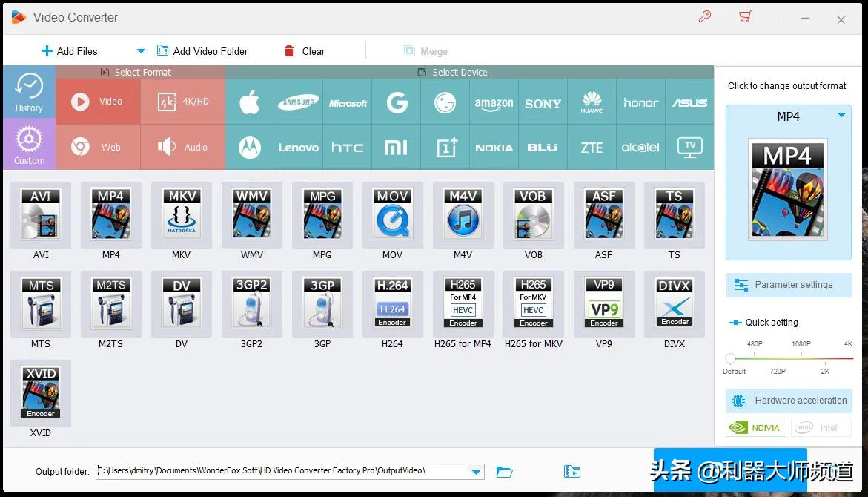Choose H265 for MKV encoder

click(533, 303)
